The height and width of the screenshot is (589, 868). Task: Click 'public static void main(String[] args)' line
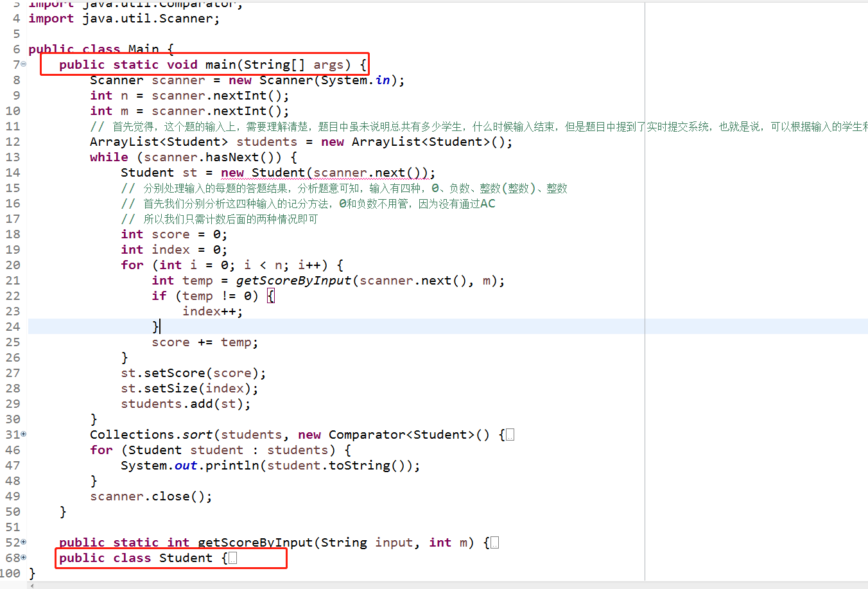[x=213, y=65]
